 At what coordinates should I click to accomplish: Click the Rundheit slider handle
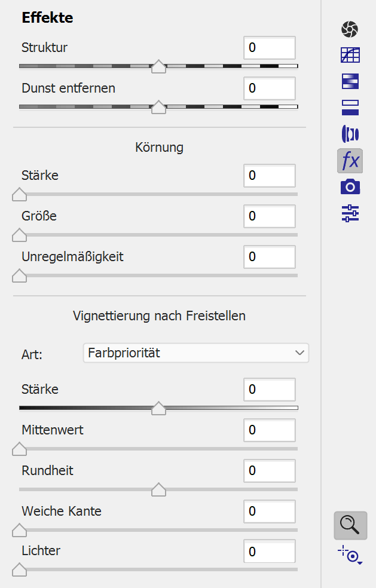click(x=158, y=489)
